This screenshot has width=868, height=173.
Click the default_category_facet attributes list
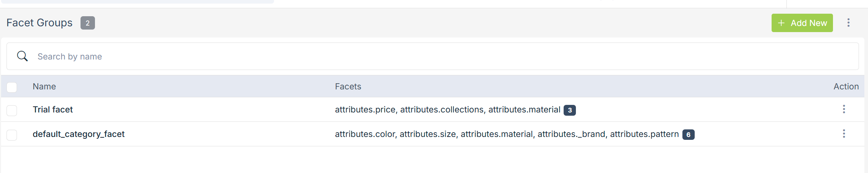pos(507,134)
